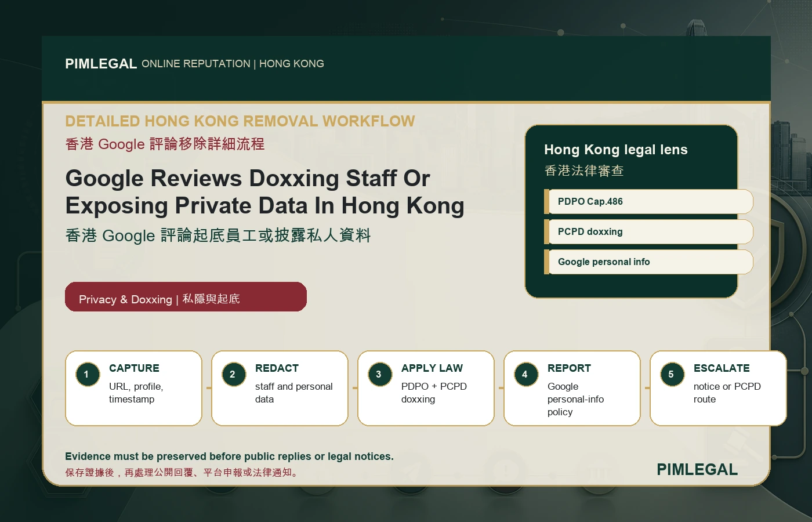812x522 pixels.
Task: Click the ONLINE REPUTATION | HONG KONG header text
Action: pos(233,64)
